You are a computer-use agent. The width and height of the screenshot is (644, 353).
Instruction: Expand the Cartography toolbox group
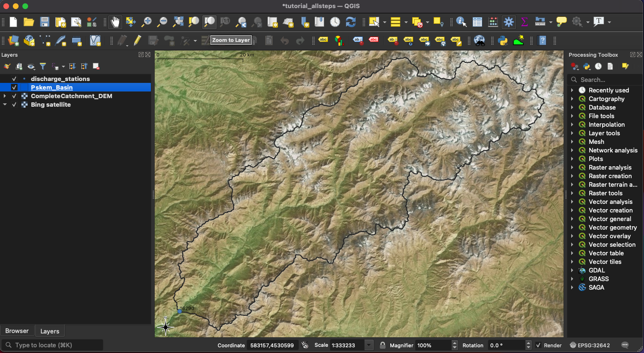tap(572, 99)
